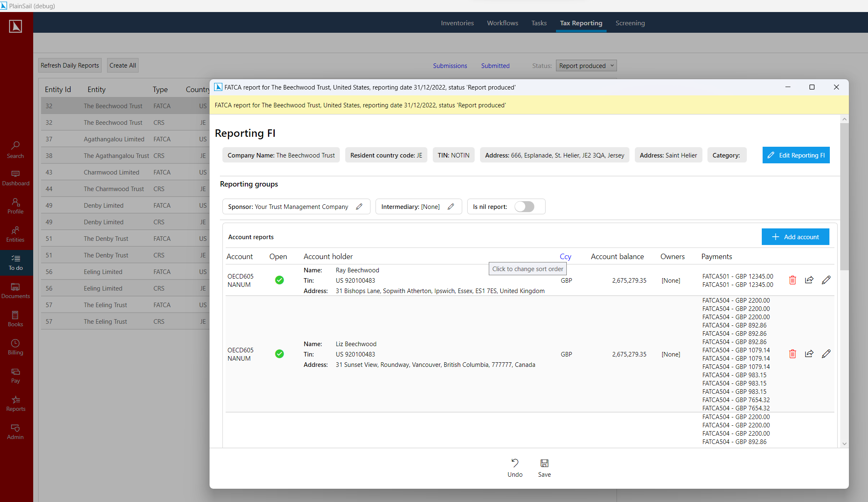This screenshot has height=502, width=868.
Task: Click Edit Reporting FI button
Action: [x=796, y=155]
